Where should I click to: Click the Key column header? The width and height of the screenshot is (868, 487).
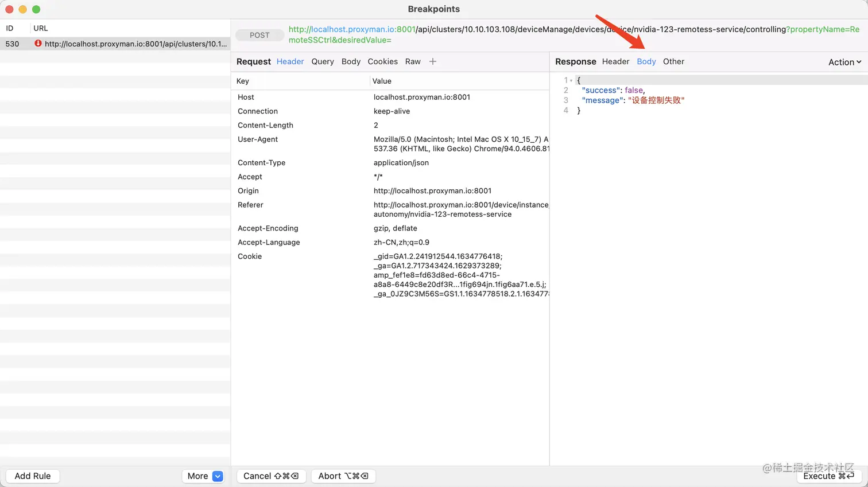[x=243, y=81]
